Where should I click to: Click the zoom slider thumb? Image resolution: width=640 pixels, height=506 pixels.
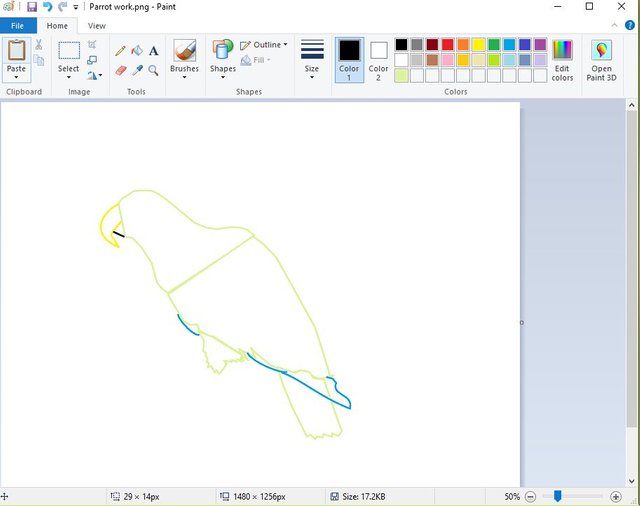558,496
